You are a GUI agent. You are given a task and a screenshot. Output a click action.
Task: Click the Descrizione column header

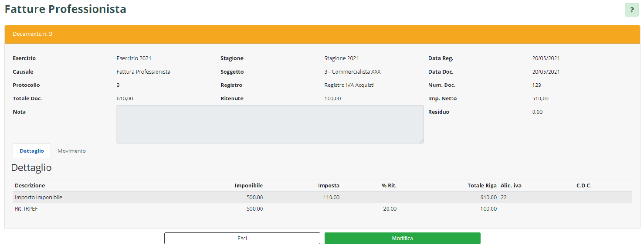click(30, 186)
